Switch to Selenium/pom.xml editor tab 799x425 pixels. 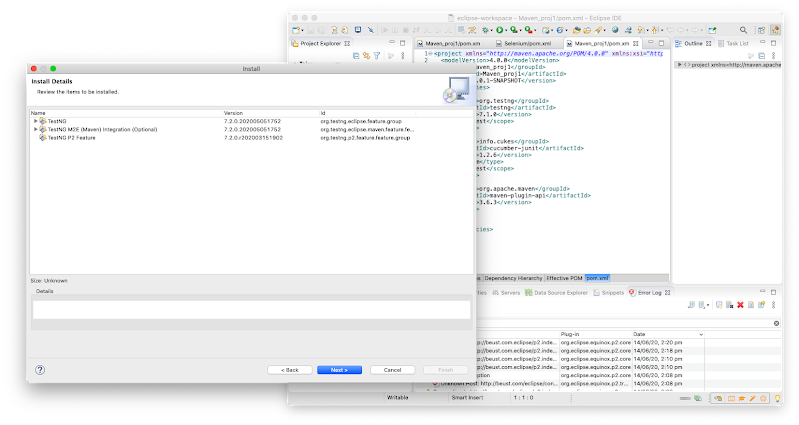524,44
